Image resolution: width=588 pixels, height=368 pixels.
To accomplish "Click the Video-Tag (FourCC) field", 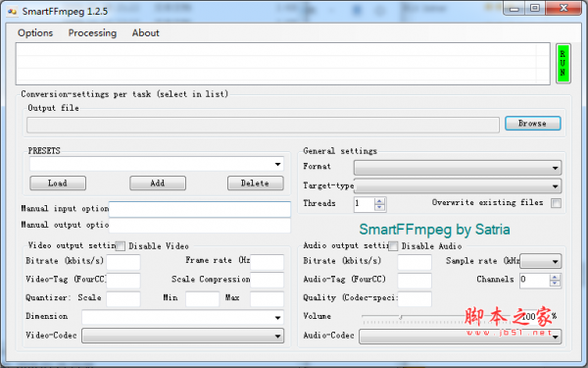I will click(x=123, y=280).
